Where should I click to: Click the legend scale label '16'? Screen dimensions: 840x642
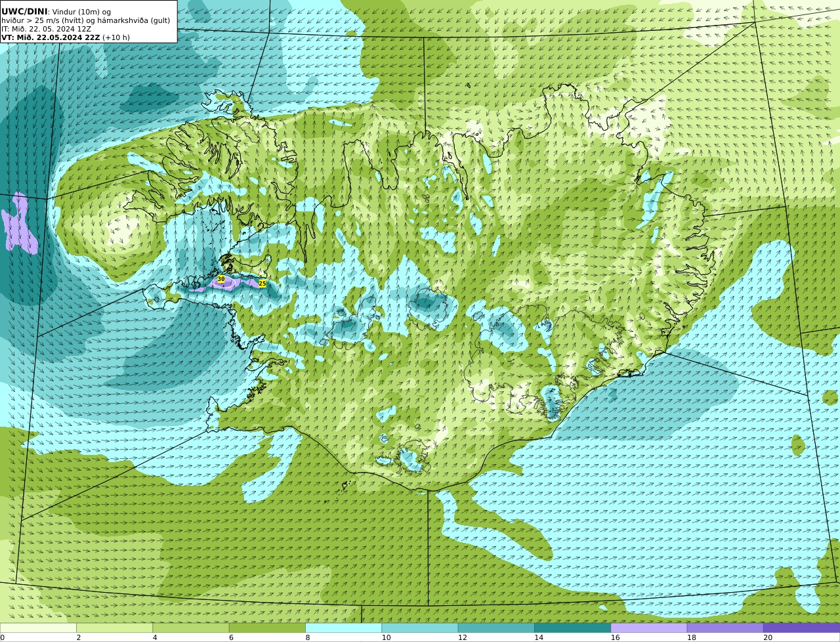pyautogui.click(x=615, y=637)
